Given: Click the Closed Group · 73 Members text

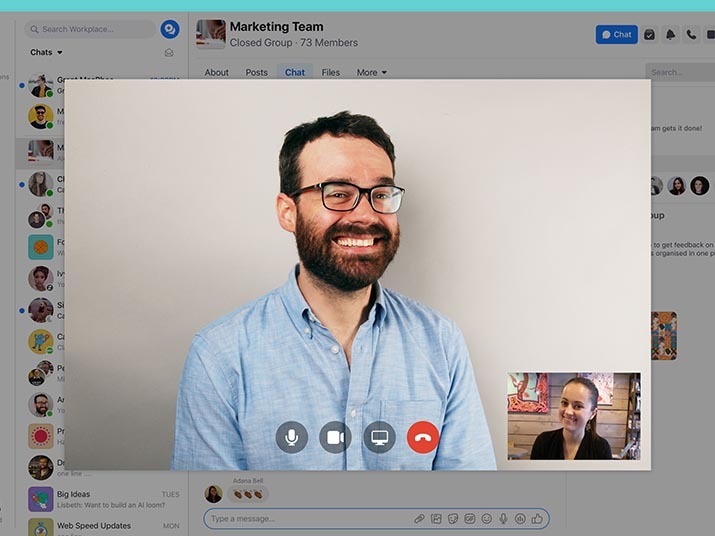Looking at the screenshot, I should 294,43.
